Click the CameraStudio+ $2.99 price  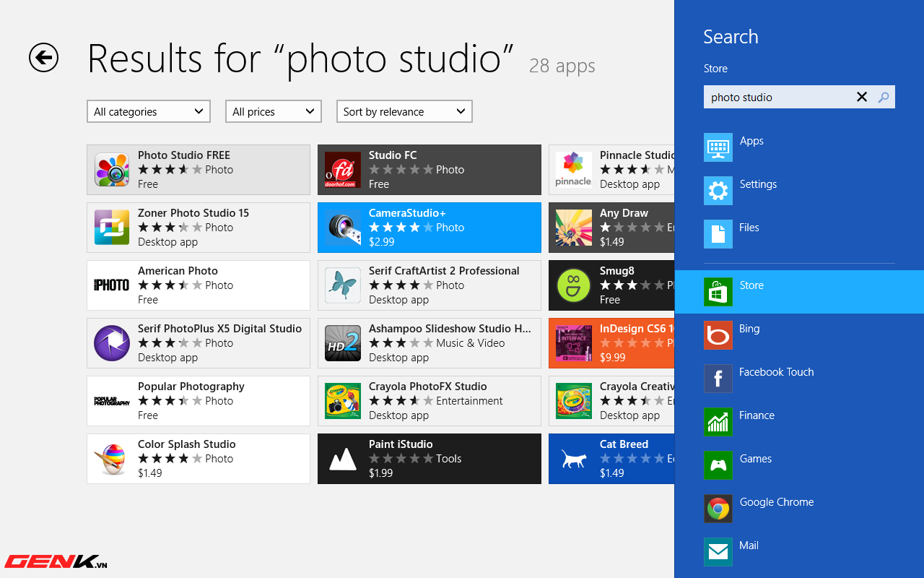tap(382, 242)
